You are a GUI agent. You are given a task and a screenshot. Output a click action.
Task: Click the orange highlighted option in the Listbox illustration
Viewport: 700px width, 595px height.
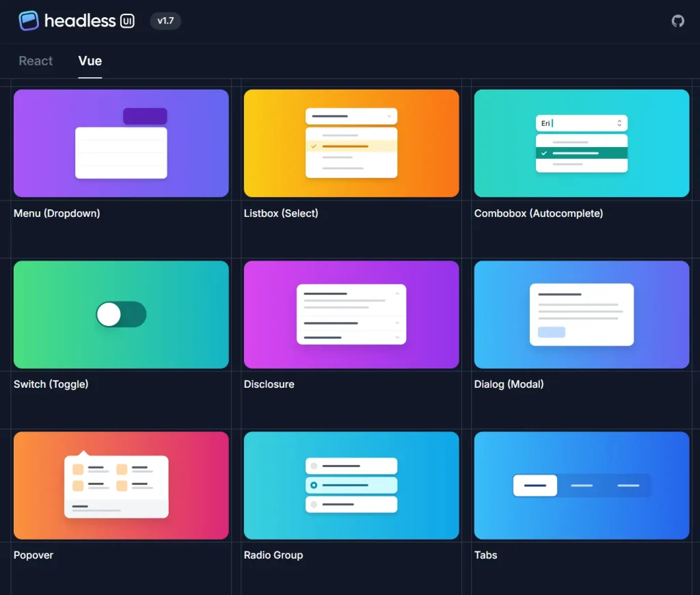(x=345, y=146)
